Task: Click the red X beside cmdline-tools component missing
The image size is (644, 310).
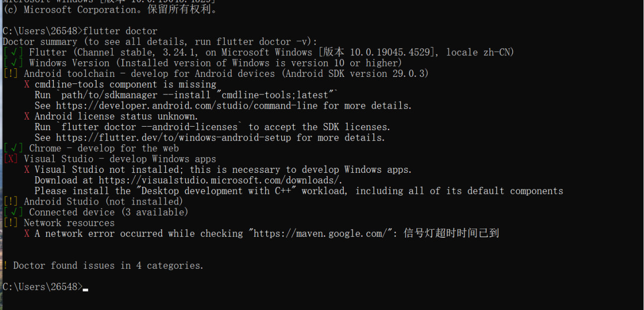Action: pyautogui.click(x=27, y=84)
